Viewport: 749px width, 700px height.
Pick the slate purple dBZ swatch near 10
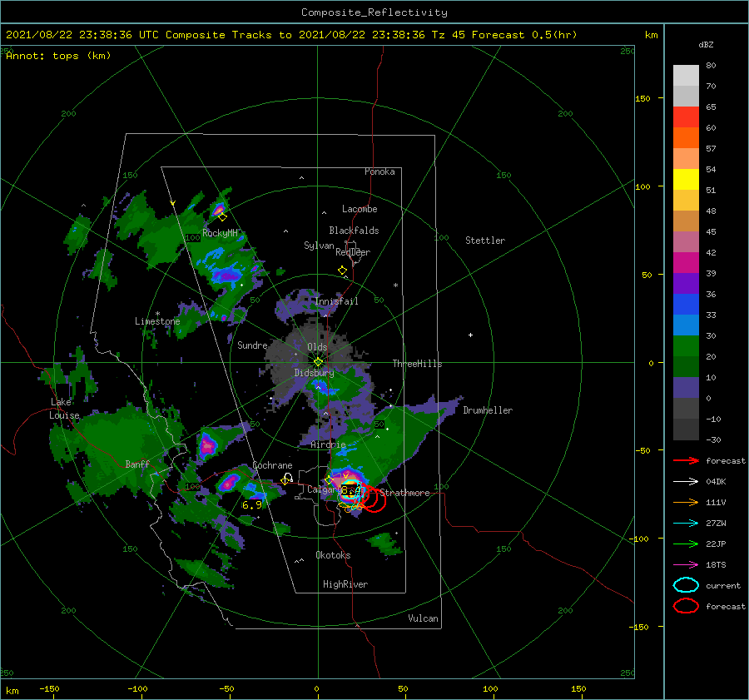click(x=686, y=387)
